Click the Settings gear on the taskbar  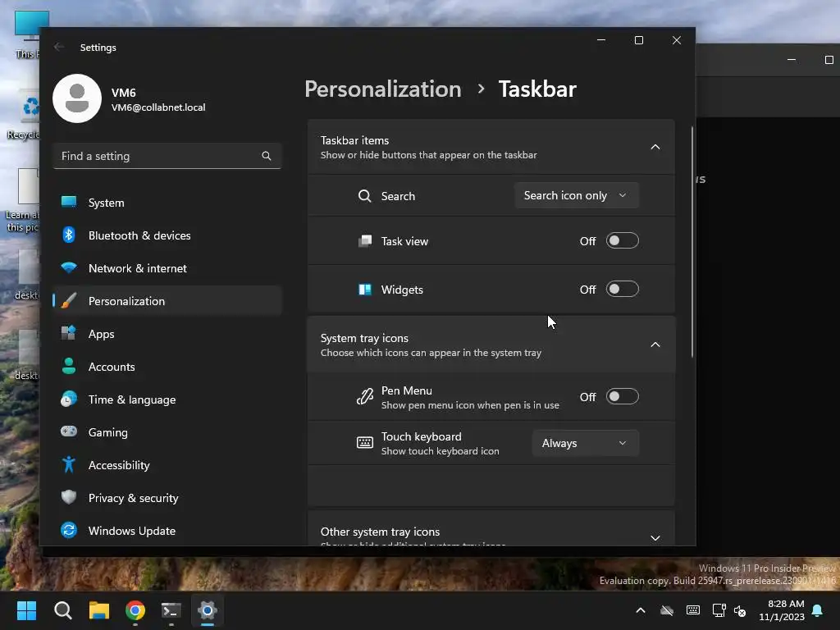(x=208, y=610)
